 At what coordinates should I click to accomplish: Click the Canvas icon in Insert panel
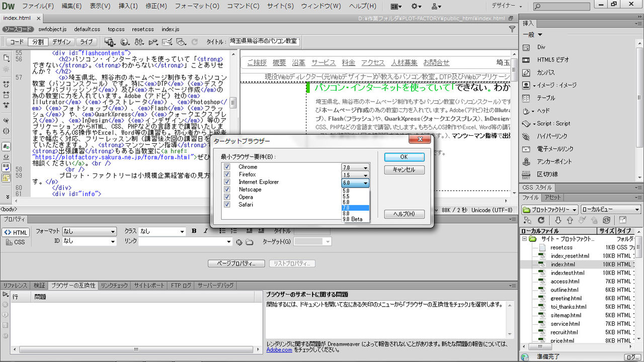coord(526,72)
